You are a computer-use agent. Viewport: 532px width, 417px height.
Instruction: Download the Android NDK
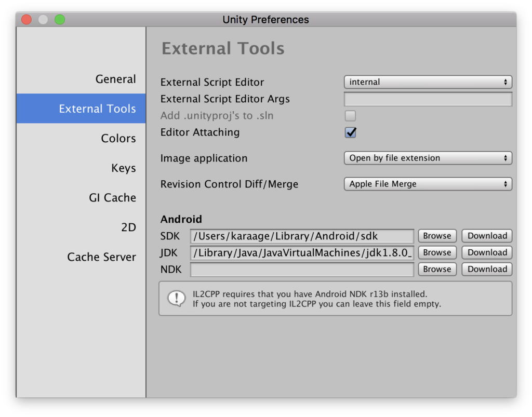pyautogui.click(x=487, y=269)
